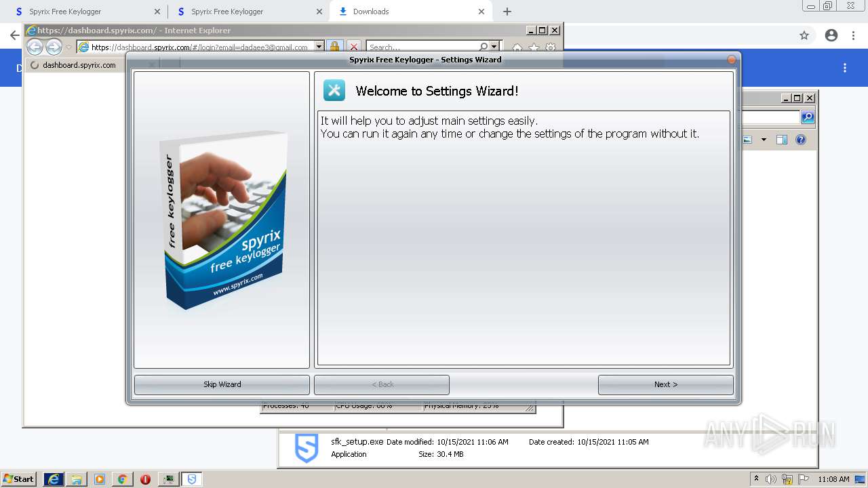Stop page loading in Internet Explorer
Viewport: 868px width, 488px height.
(x=353, y=47)
